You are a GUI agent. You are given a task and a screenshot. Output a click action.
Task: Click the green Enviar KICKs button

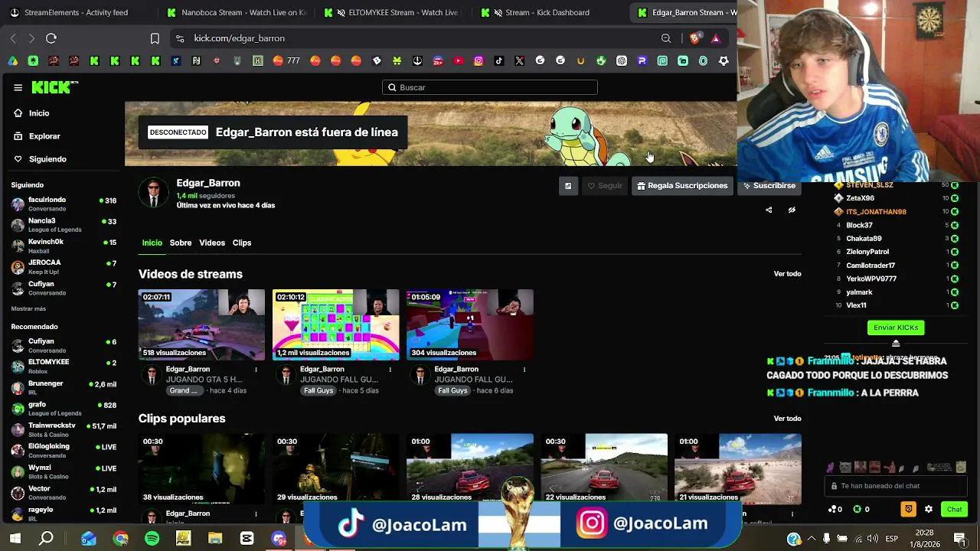pyautogui.click(x=896, y=328)
